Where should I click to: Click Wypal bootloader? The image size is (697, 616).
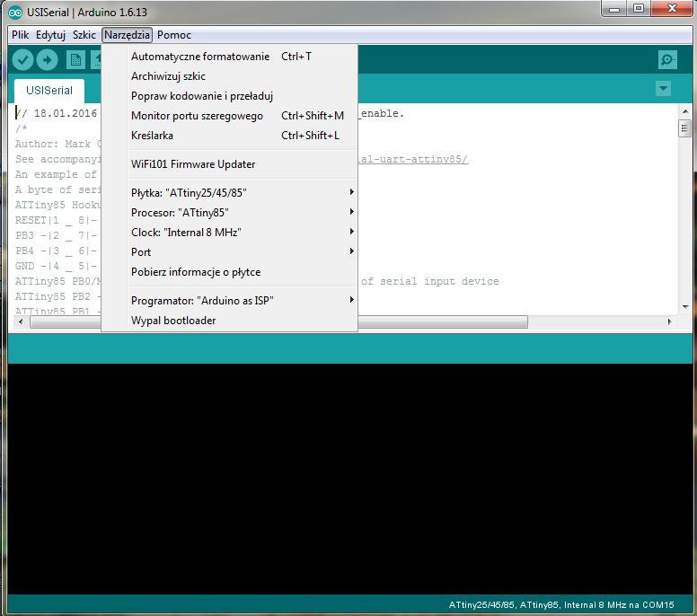[229, 320]
